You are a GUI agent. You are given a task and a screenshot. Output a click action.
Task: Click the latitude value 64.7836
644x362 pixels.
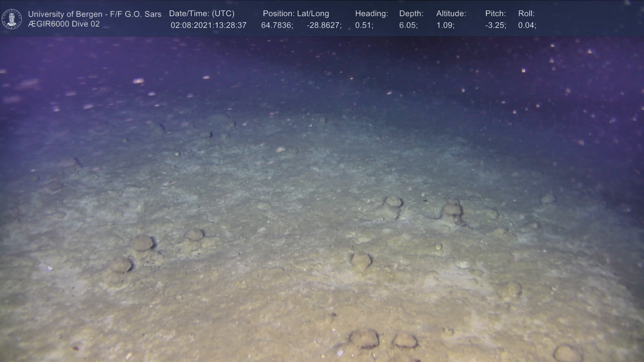(277, 25)
